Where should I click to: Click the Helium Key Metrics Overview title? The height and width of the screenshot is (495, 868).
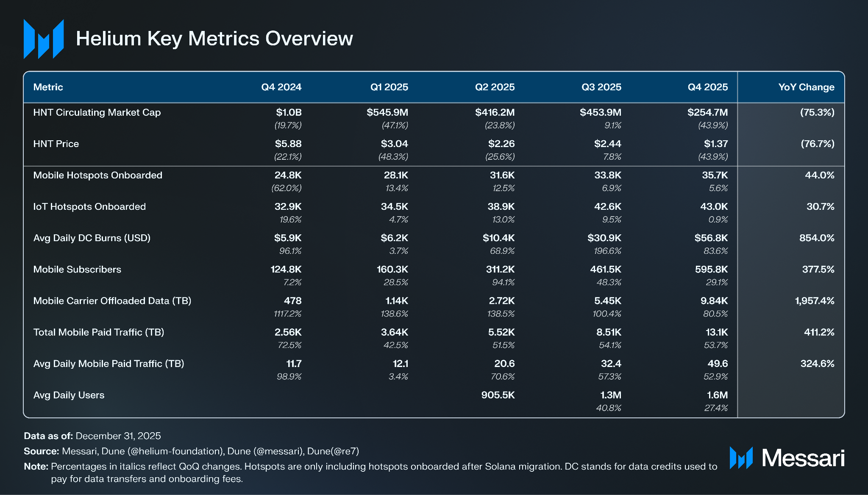click(214, 39)
